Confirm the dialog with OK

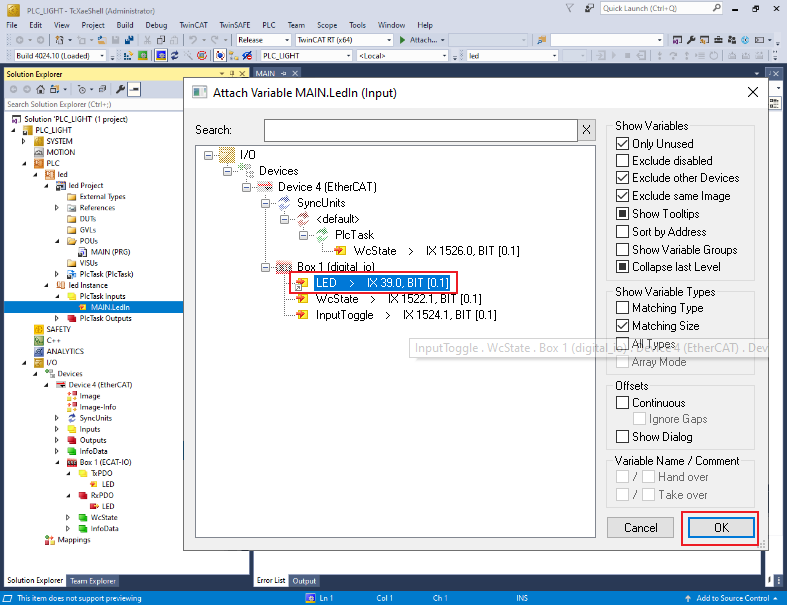coord(720,527)
